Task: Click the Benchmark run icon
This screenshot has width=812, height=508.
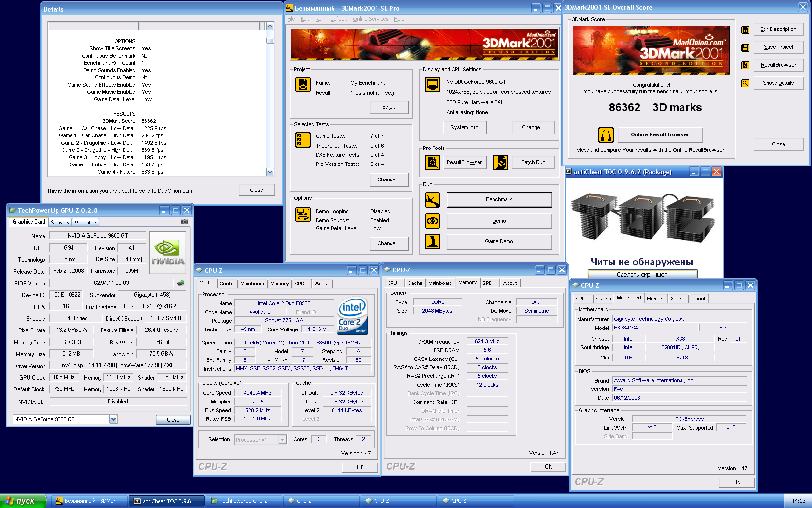Action: point(433,200)
